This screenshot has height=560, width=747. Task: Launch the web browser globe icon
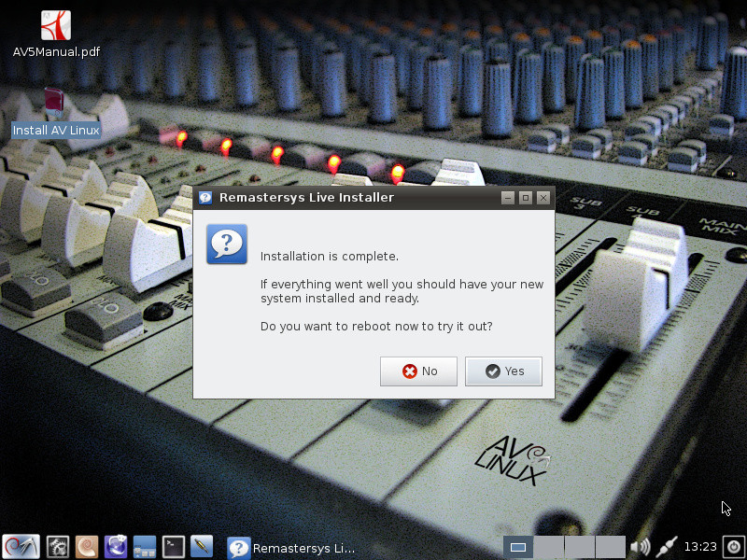pos(116,547)
